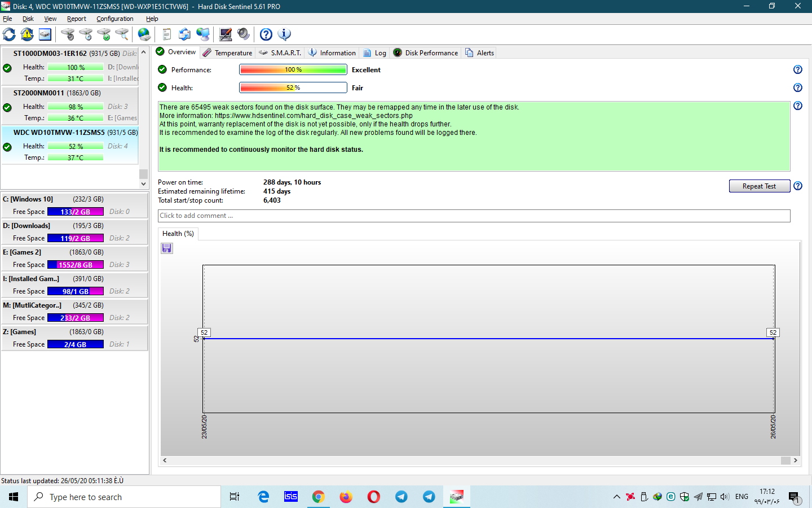The width and height of the screenshot is (812, 508).
Task: Click the blue disk window toolbar icon
Action: (x=45, y=34)
